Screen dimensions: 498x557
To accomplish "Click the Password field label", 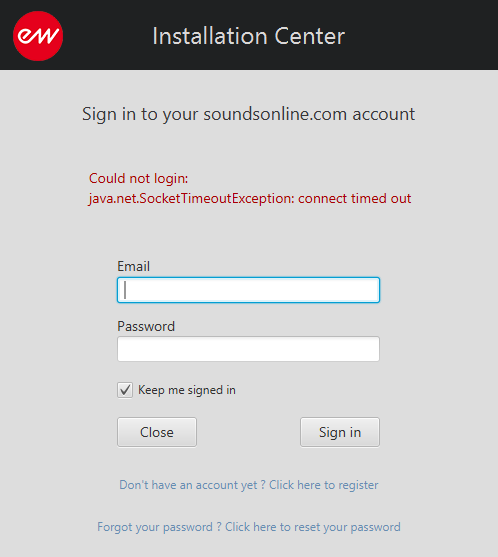I will [x=146, y=326].
